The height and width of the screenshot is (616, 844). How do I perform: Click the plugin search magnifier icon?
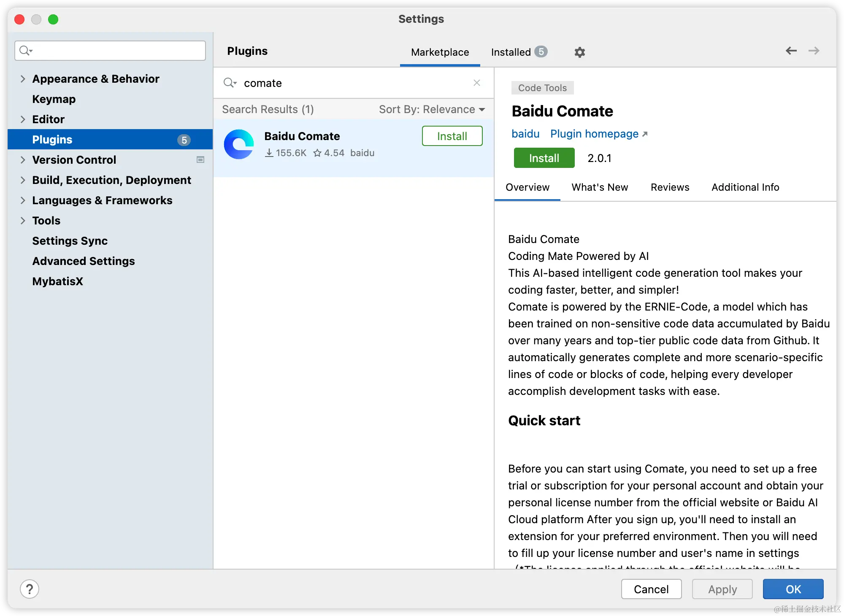click(229, 83)
